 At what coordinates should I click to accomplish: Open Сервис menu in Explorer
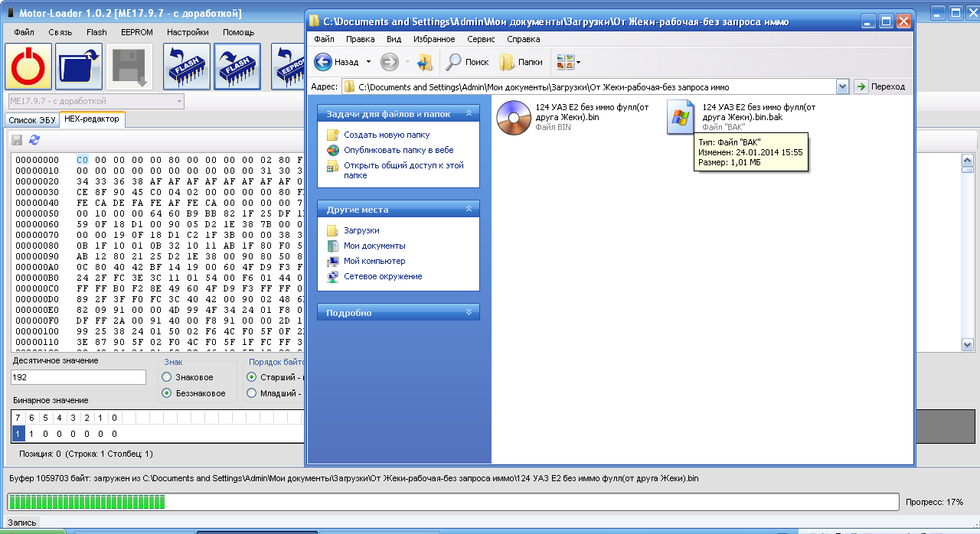481,39
